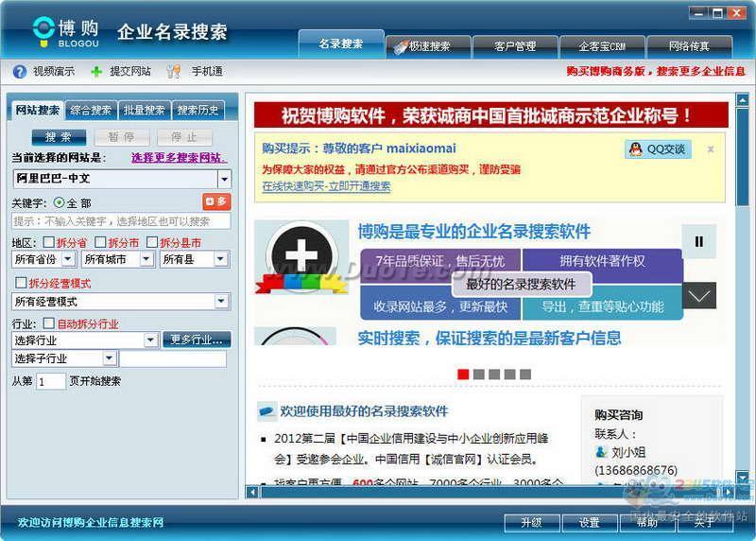Image resolution: width=756 pixels, height=541 pixels.
Task: Click the sub-industry text field
Action: coord(173,358)
